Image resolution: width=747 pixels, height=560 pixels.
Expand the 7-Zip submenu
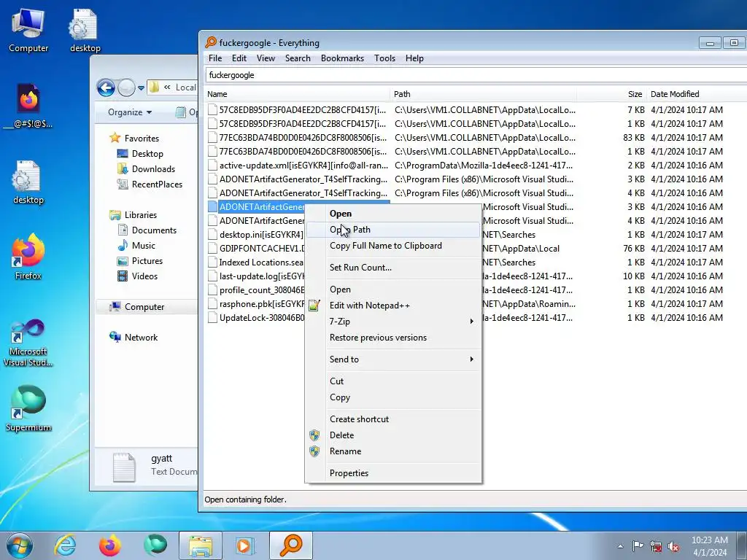(393, 322)
